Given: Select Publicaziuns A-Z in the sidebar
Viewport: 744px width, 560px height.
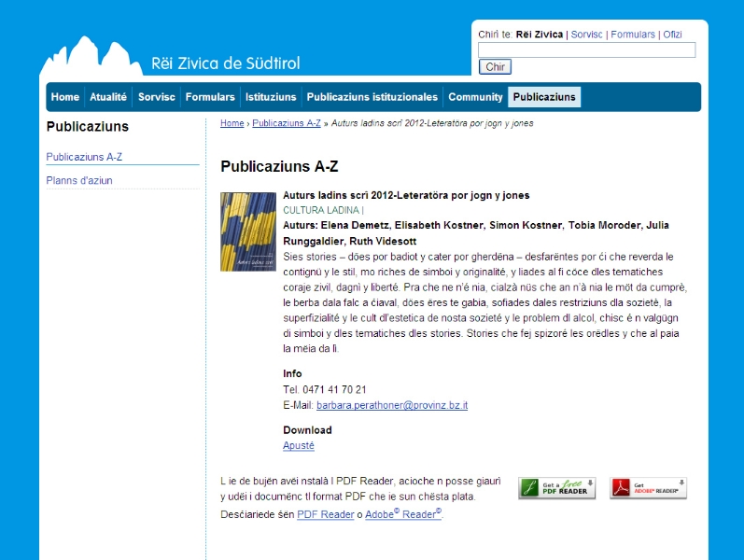Looking at the screenshot, I should click(84, 157).
